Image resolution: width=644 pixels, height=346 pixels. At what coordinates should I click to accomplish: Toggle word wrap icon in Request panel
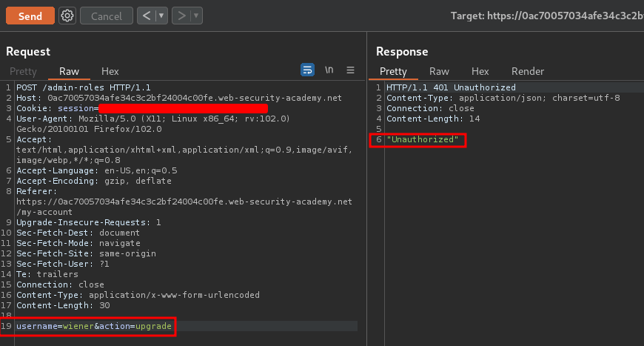click(307, 70)
